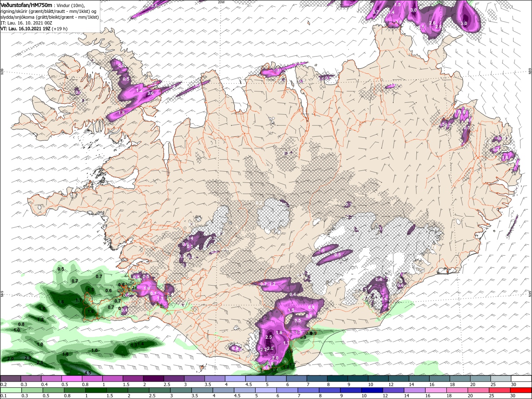Pick the 12 swatch in top snow scale
Screen dimensions: 532x399
pos(398,379)
